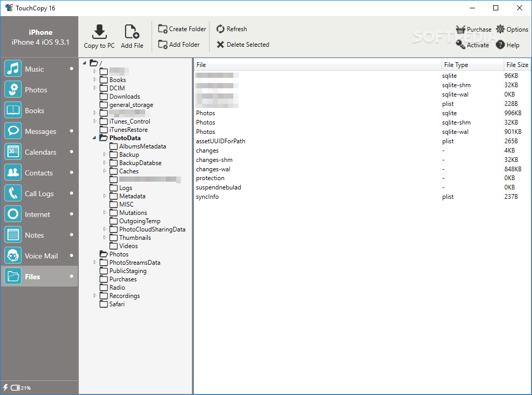
Task: Expand the PhotoStreamsData folder
Action: click(95, 262)
